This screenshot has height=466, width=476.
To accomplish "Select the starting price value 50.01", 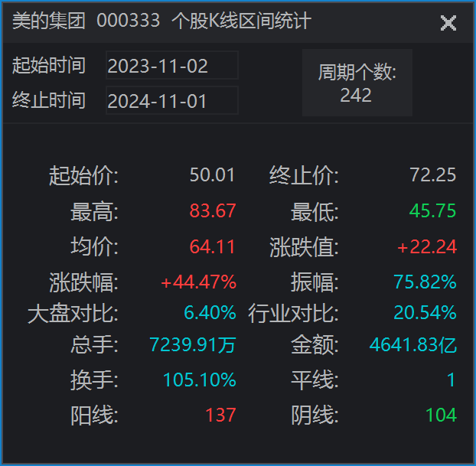I will (x=212, y=175).
